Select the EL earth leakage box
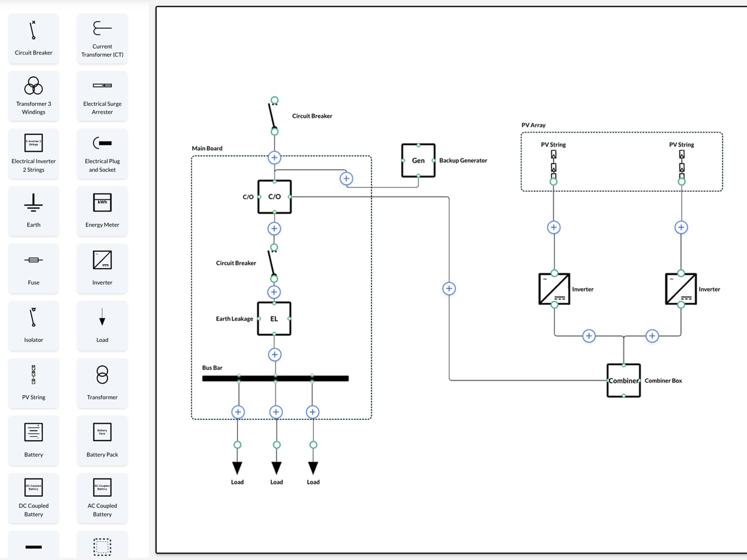 274,319
